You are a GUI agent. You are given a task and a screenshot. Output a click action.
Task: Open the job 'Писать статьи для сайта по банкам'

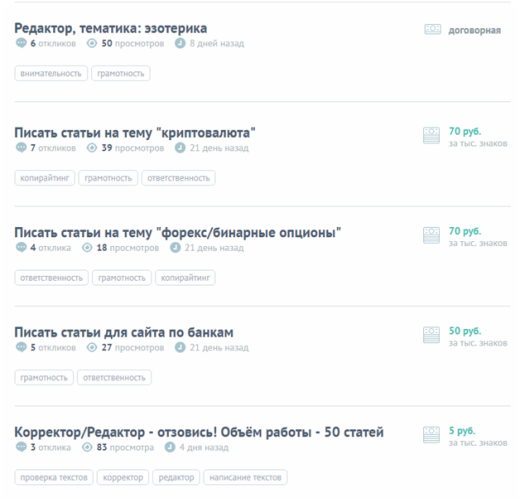tap(124, 333)
